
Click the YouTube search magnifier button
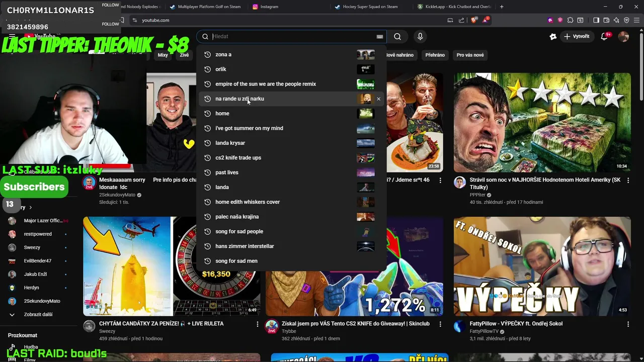[x=397, y=36]
